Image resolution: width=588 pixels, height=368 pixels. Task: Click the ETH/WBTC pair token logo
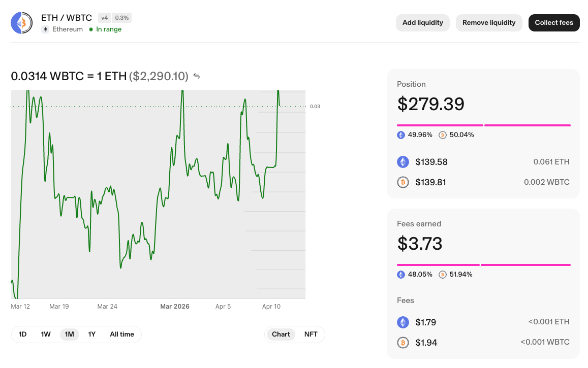click(22, 23)
